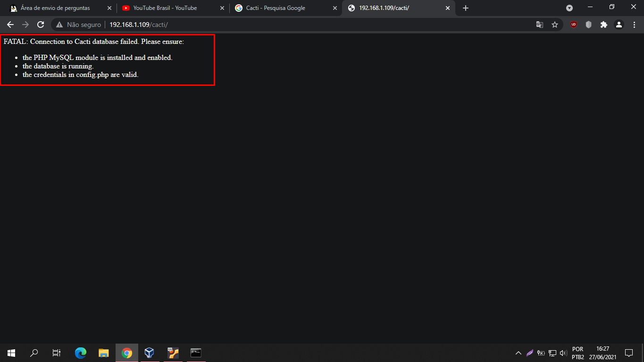Switch to Cacti - Pesquisa Google tab

(x=276, y=8)
